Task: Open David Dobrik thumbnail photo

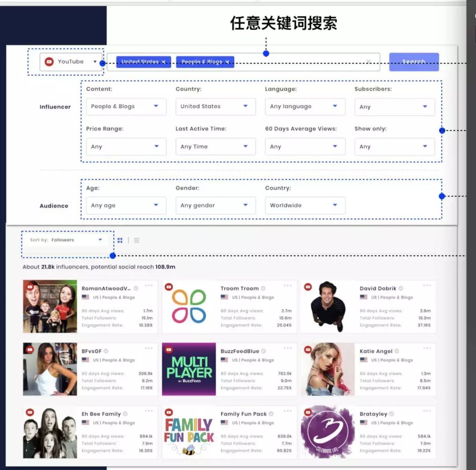Action: click(x=328, y=306)
